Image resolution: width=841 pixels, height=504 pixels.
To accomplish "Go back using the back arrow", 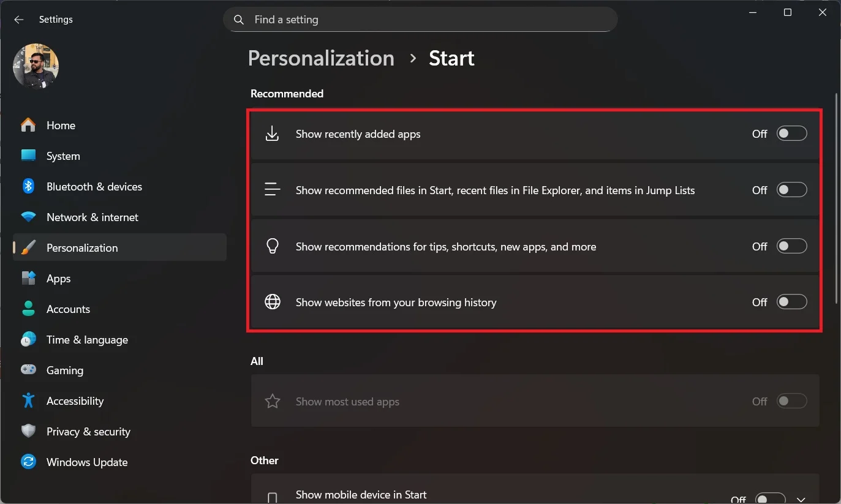I will click(x=19, y=19).
